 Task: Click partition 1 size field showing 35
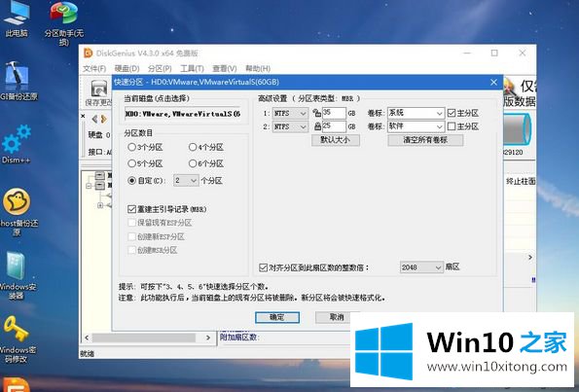coord(334,113)
